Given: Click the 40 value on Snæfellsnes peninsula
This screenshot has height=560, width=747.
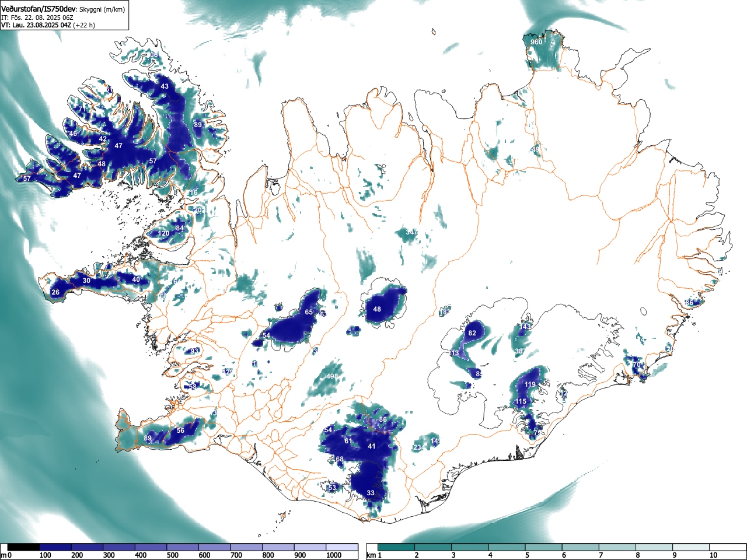Looking at the screenshot, I should coord(136,279).
